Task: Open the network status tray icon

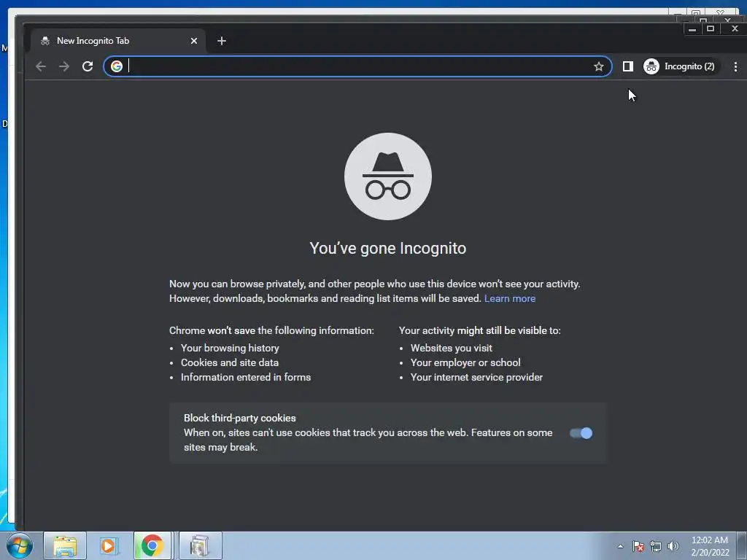Action: pos(656,546)
